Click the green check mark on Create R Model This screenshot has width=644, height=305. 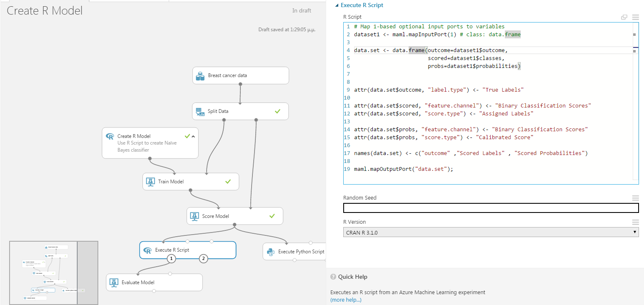pyautogui.click(x=187, y=136)
